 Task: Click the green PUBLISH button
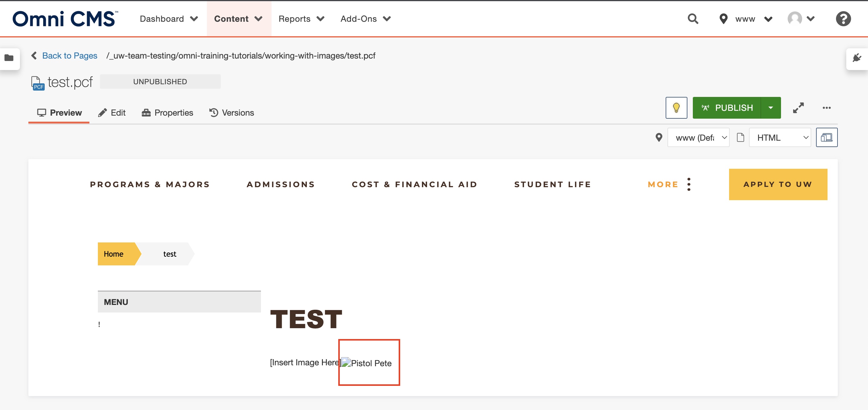[x=726, y=108]
